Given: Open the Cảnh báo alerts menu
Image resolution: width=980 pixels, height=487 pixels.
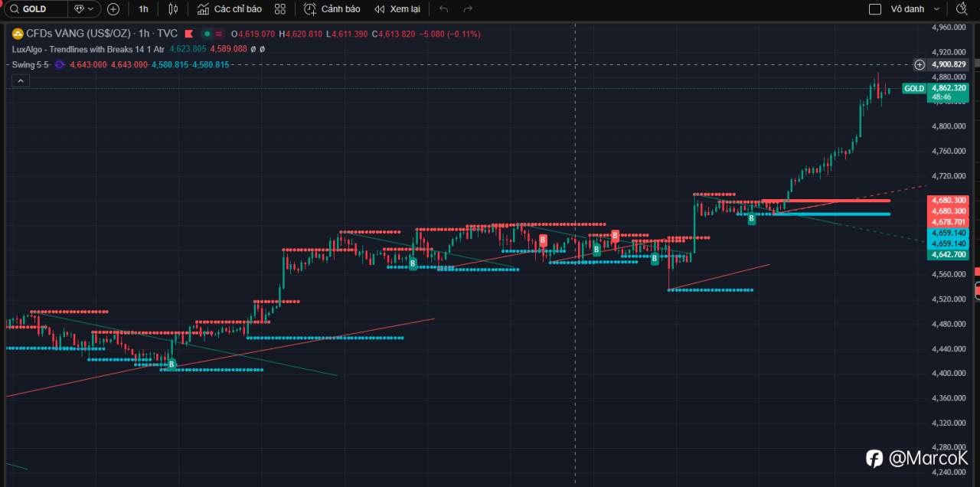Looking at the screenshot, I should coord(332,9).
